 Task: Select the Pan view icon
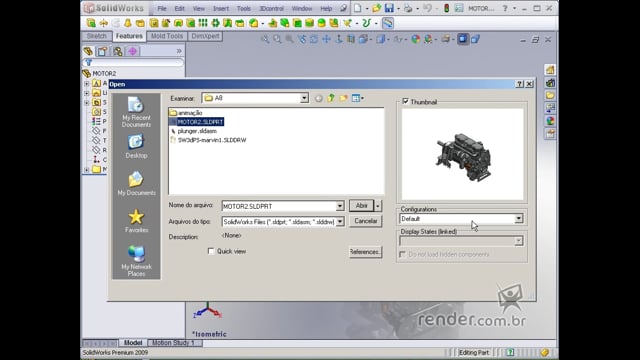(x=327, y=39)
